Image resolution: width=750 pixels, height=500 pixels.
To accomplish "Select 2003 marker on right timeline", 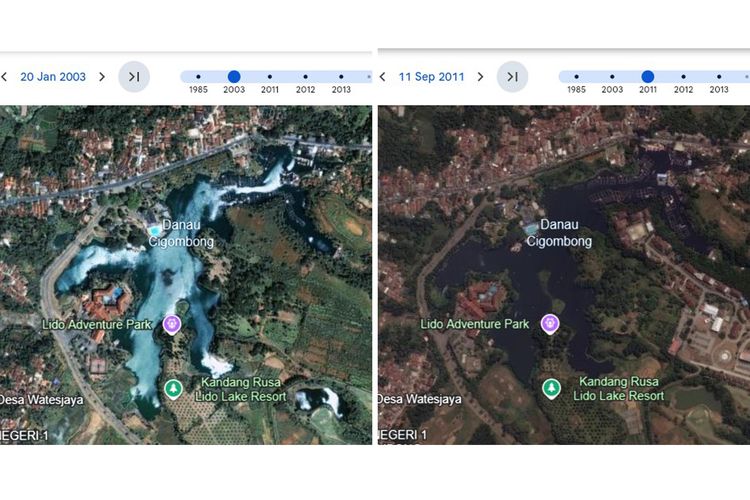I will click(x=612, y=77).
